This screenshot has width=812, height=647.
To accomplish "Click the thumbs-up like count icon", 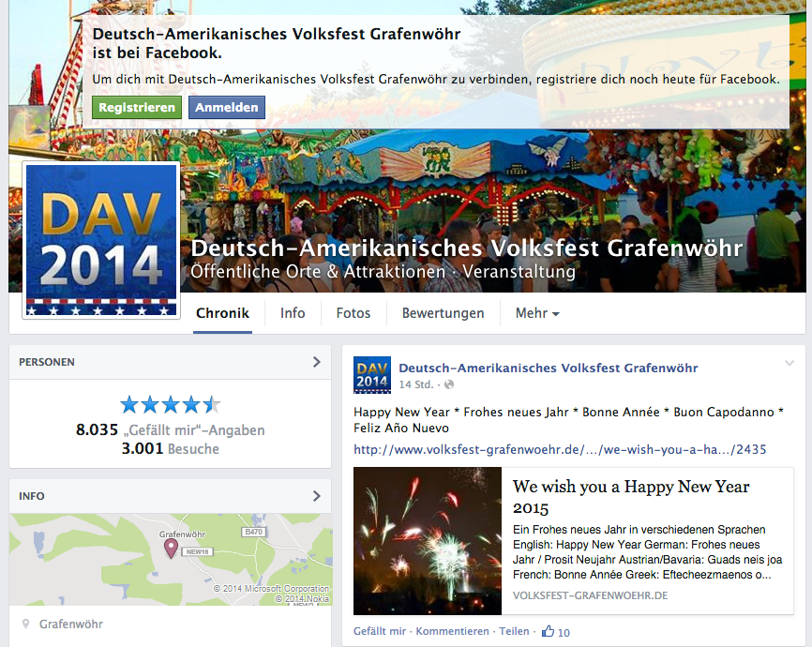I will pos(548,631).
